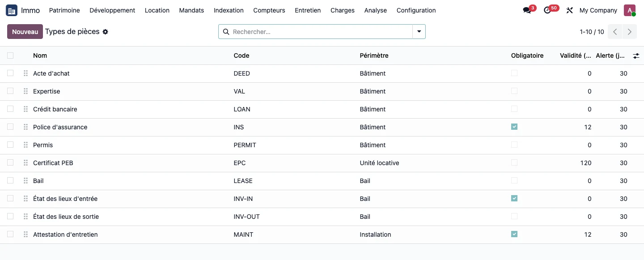Screen dimensions: 644x260
Task: Click the INV-OUT code cell
Action: pos(247,217)
